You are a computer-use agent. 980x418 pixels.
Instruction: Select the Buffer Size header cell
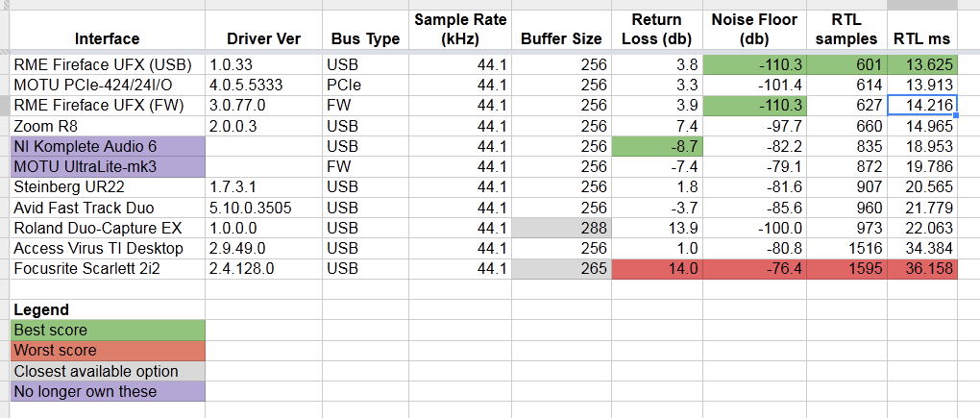pyautogui.click(x=561, y=30)
